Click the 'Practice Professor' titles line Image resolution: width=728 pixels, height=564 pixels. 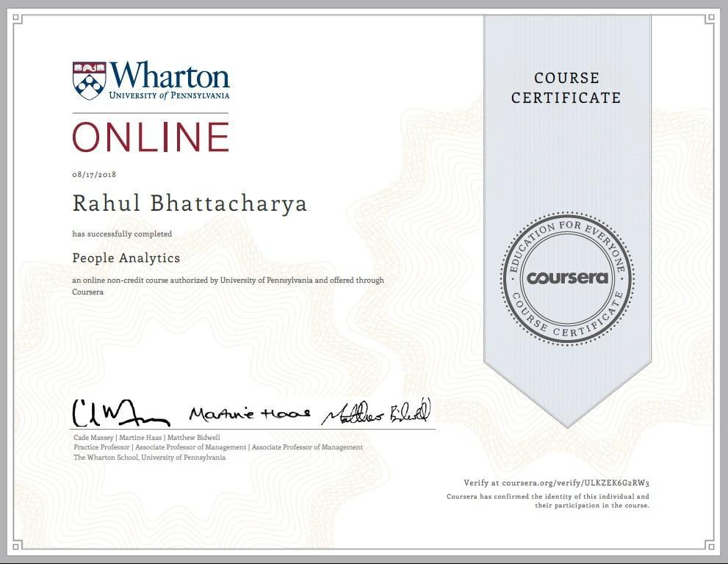point(218,447)
